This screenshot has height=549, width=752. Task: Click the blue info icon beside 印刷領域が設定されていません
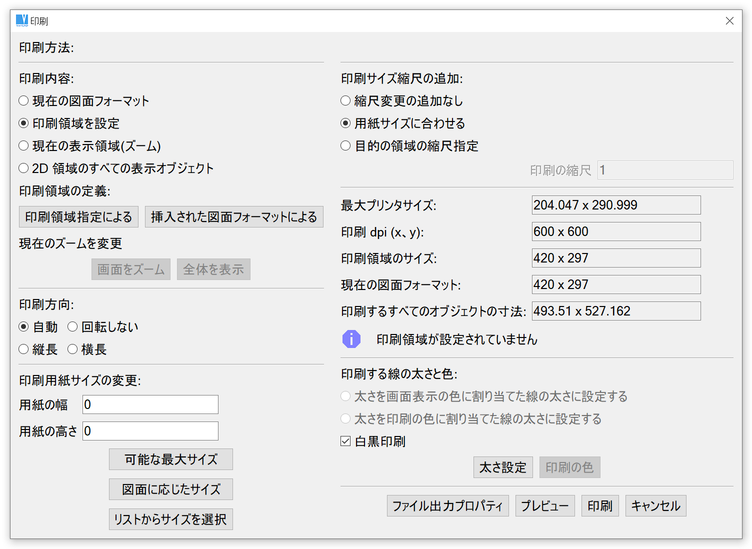tap(350, 340)
